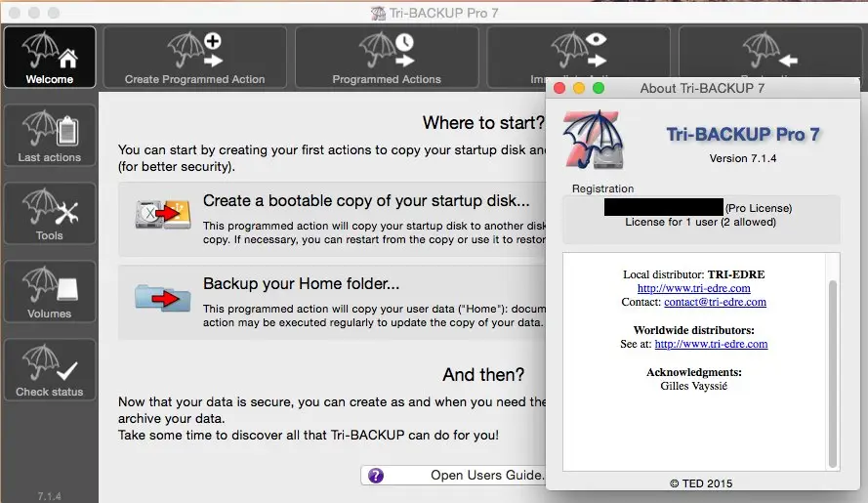The width and height of the screenshot is (868, 503).
Task: Open worldwide distributors tri-edre.com link
Action: coord(712,344)
